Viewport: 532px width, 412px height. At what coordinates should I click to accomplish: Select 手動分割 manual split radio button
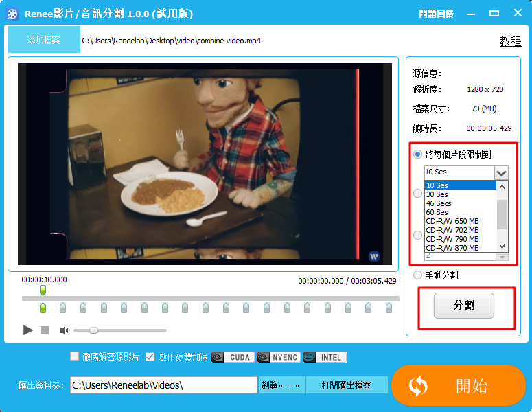click(x=417, y=275)
